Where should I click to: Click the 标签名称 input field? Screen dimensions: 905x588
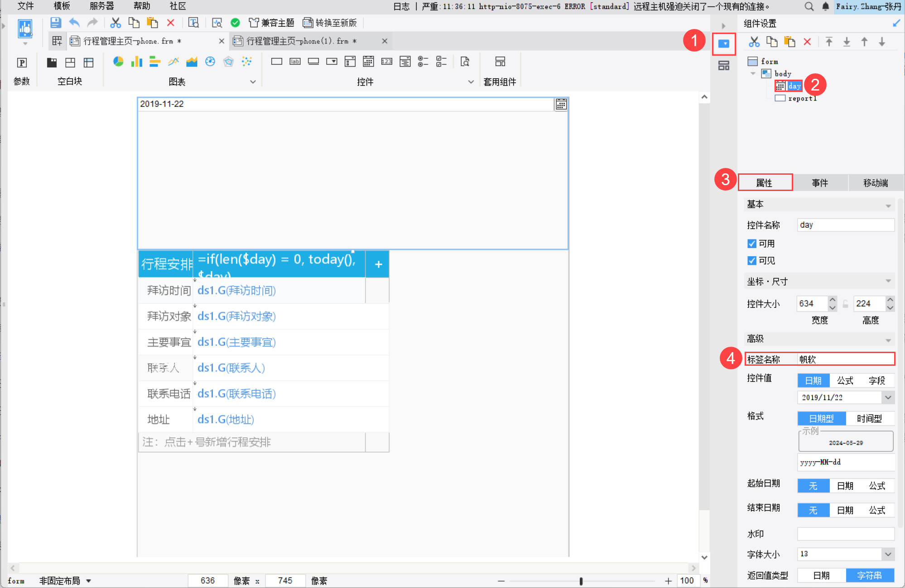845,359
